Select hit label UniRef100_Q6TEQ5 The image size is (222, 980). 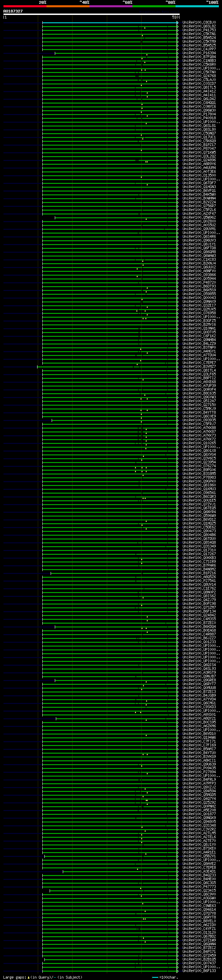coord(199,508)
